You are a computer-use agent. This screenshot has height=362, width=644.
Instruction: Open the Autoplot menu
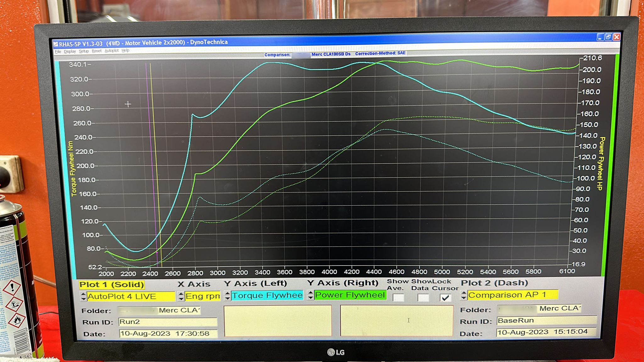112,51
